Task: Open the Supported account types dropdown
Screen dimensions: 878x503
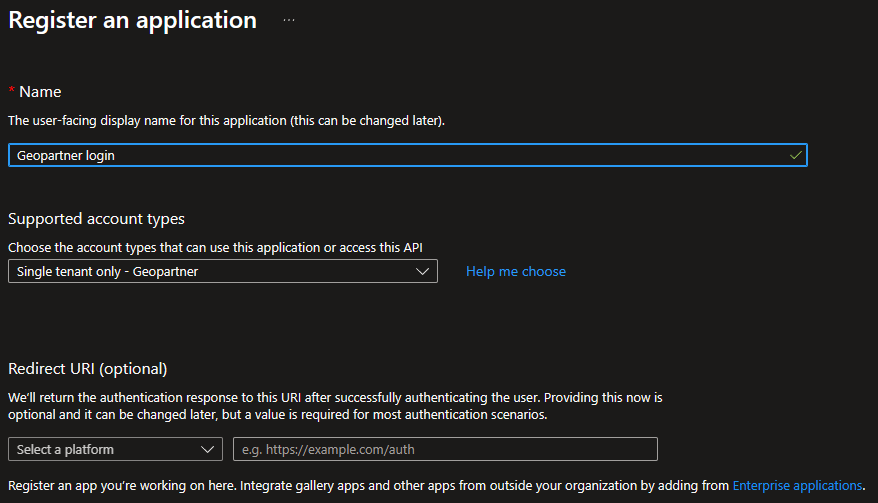Action: click(x=223, y=271)
